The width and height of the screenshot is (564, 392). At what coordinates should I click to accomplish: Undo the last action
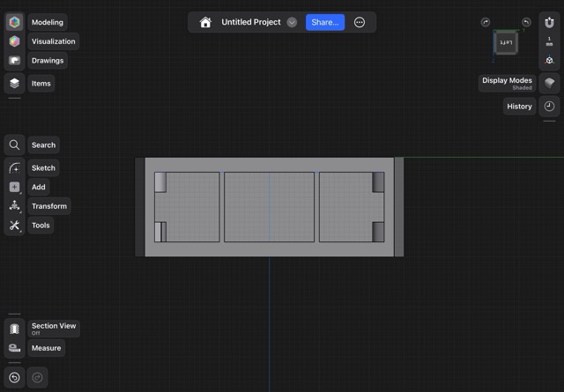(x=14, y=378)
